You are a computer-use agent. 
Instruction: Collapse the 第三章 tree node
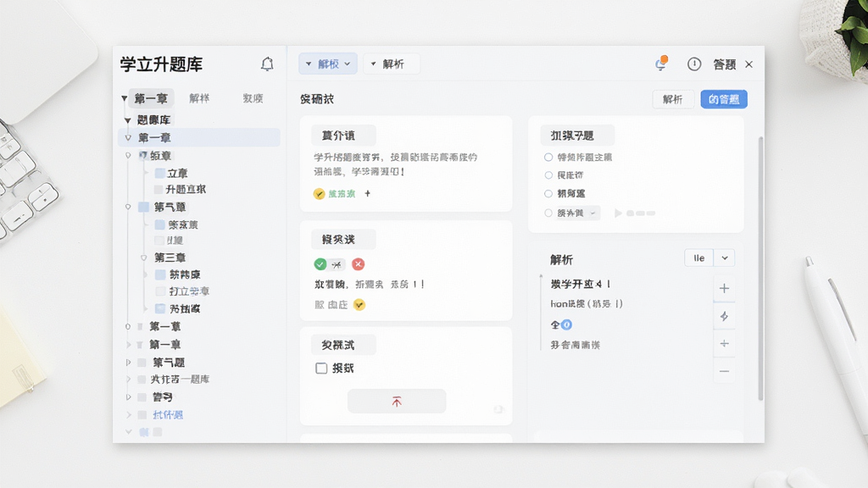[x=143, y=258]
